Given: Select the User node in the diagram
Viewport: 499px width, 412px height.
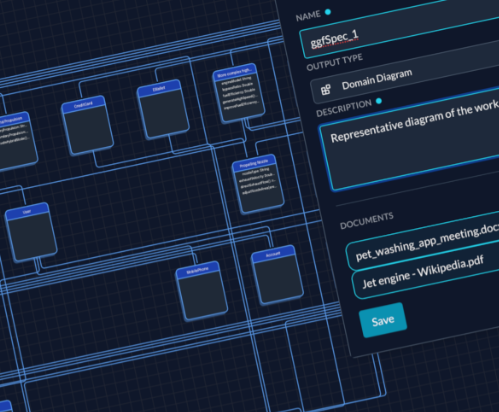Looking at the screenshot, I should [31, 232].
